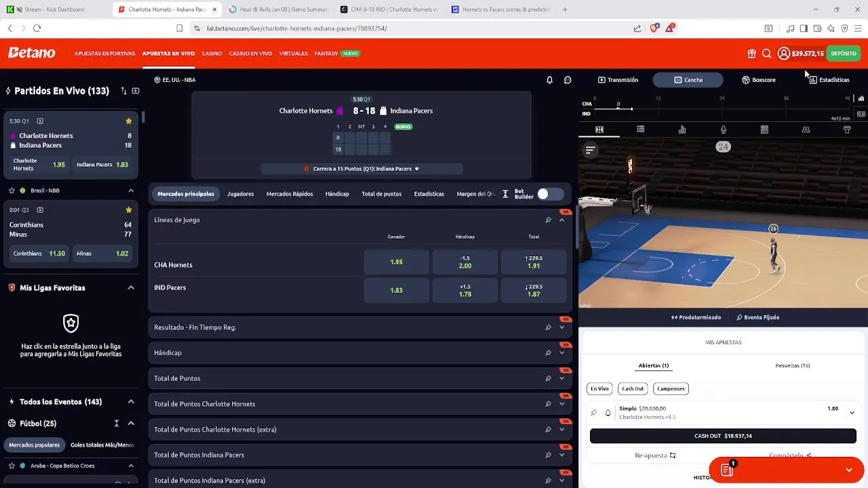This screenshot has height=488, width=868.
Task: Select the jersey lineup icon in tracker toolbar
Action: coord(847,129)
